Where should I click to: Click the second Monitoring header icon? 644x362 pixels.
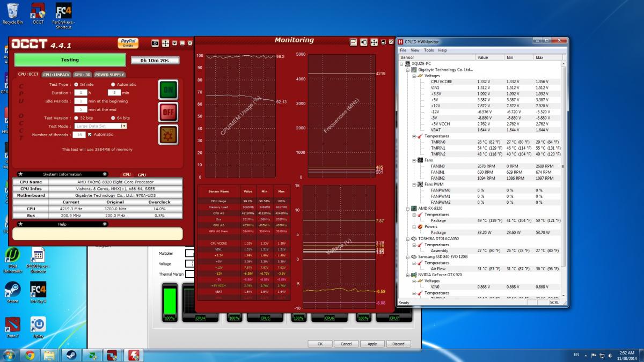tap(364, 42)
